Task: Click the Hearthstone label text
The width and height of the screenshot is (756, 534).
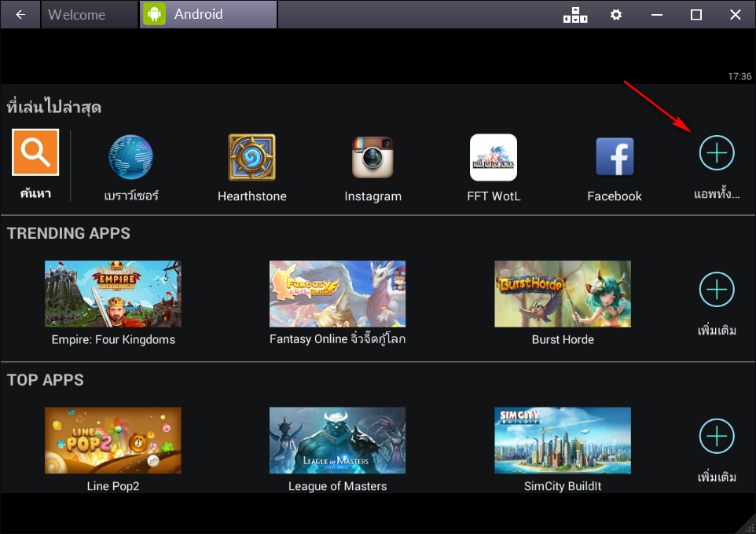Action: pos(251,196)
